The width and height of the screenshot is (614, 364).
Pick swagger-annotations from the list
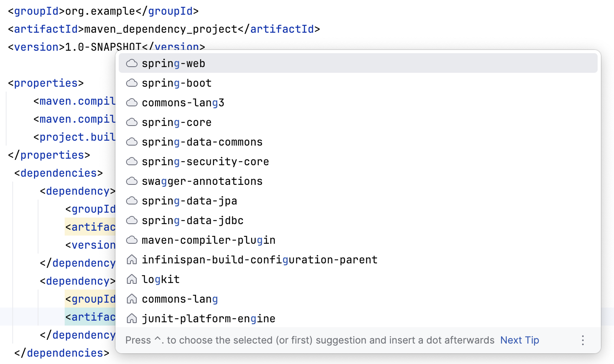[x=358, y=181]
